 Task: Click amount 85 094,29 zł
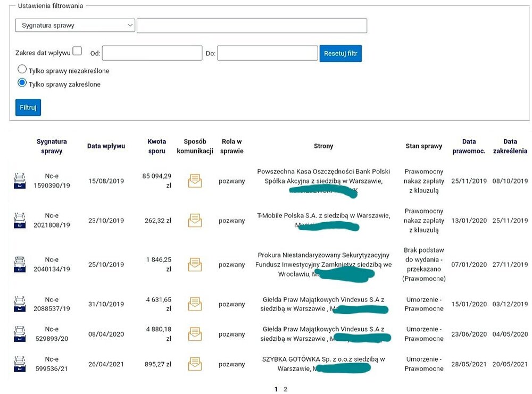coord(157,181)
